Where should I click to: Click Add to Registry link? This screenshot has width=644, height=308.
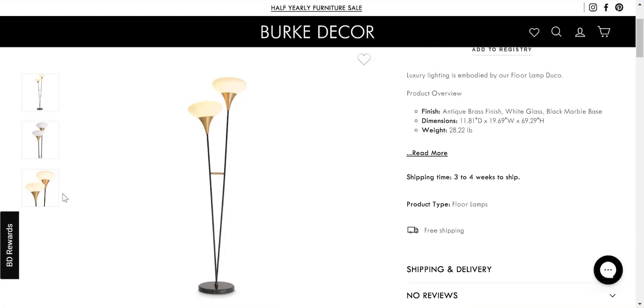(x=502, y=50)
